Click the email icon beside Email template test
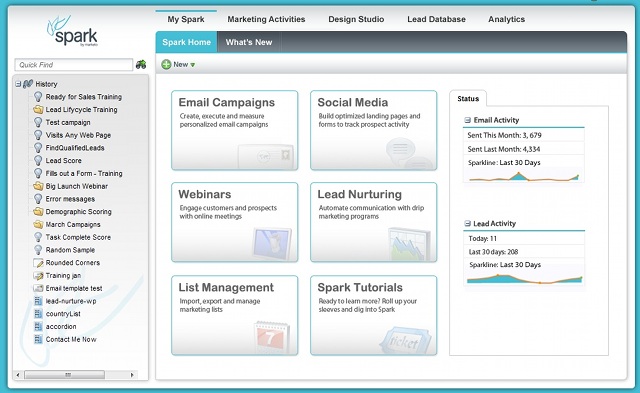640x393 pixels. (x=38, y=288)
